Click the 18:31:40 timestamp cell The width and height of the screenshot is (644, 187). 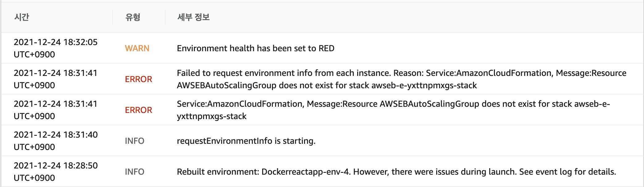(56, 141)
